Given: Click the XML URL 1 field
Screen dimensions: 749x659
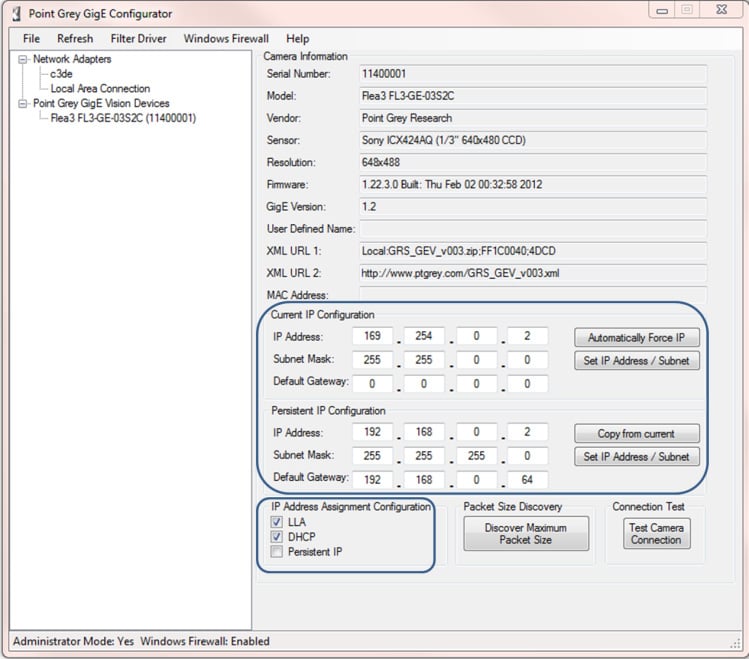Looking at the screenshot, I should point(533,251).
